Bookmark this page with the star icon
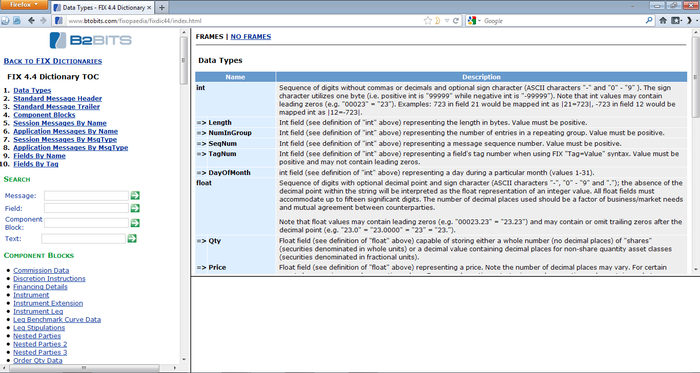The height and width of the screenshot is (373, 700). pos(427,21)
